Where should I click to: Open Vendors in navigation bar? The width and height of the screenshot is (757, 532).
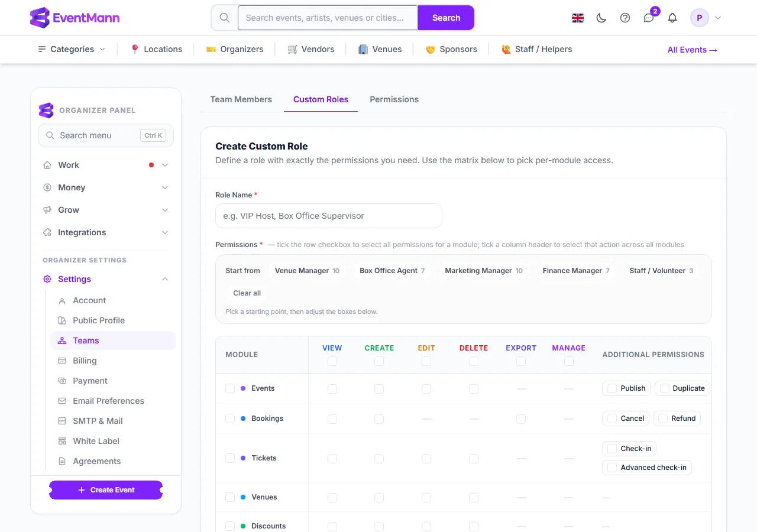point(311,49)
